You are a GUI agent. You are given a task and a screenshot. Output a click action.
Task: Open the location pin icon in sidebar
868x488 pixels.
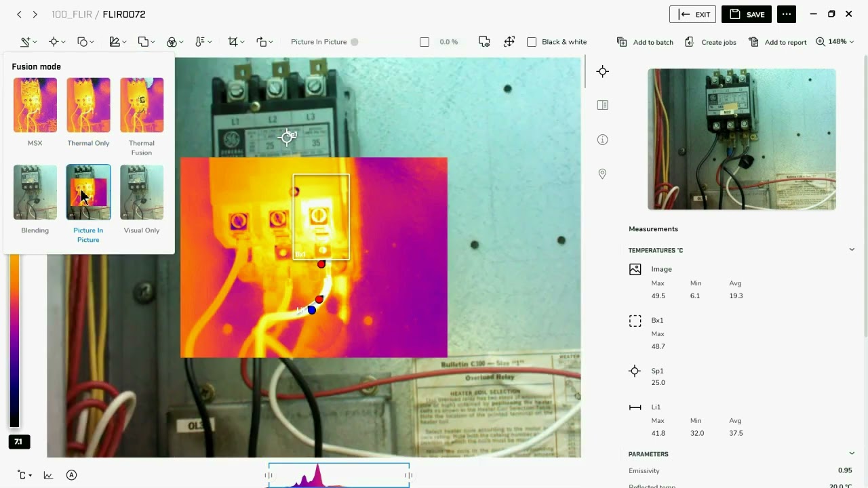(x=602, y=174)
